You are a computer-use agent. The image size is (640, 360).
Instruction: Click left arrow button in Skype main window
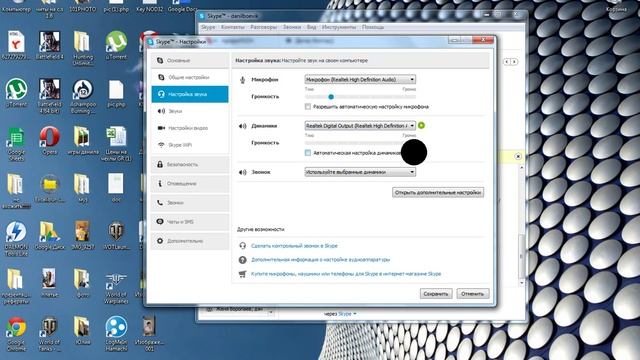point(507,62)
